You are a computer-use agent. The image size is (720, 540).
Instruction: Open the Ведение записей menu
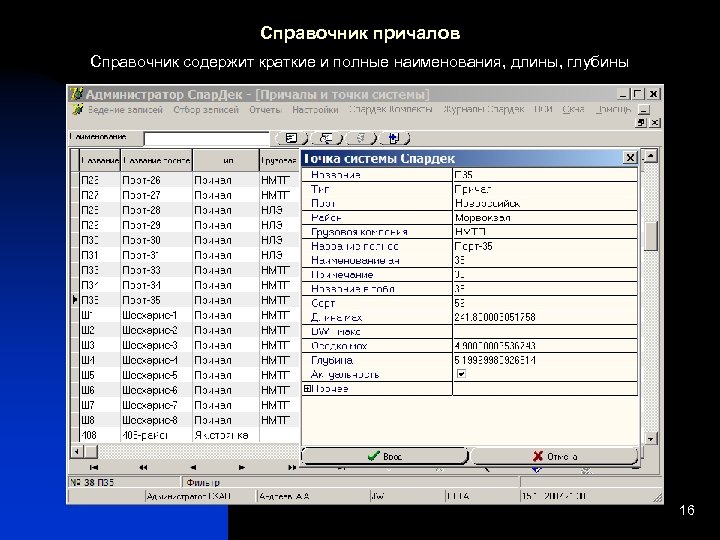pyautogui.click(x=125, y=110)
